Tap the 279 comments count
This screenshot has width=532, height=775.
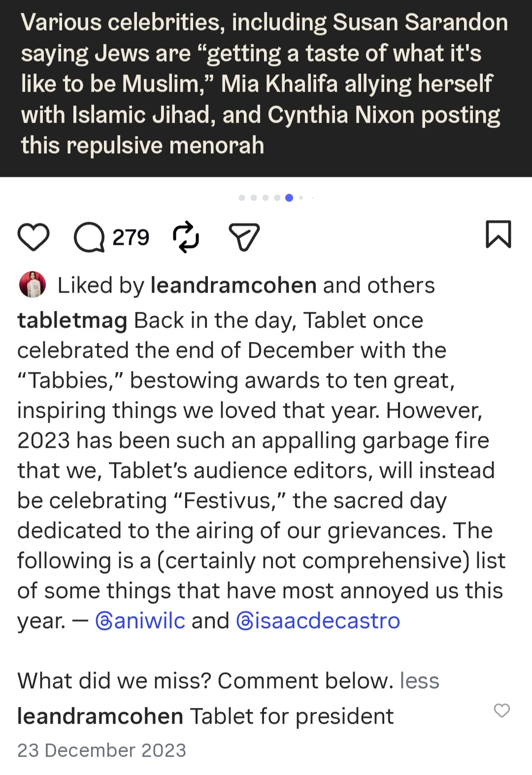coord(131,237)
